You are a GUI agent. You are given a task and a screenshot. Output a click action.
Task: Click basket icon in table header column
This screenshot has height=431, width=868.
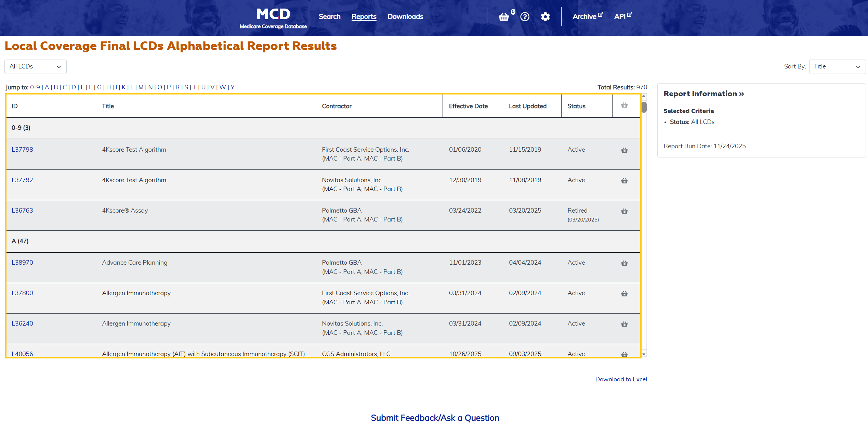(x=624, y=105)
